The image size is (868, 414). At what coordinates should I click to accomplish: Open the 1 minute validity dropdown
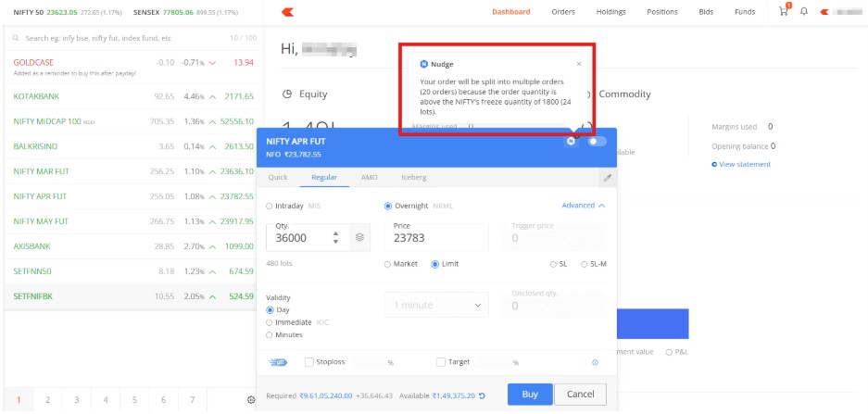tap(436, 305)
